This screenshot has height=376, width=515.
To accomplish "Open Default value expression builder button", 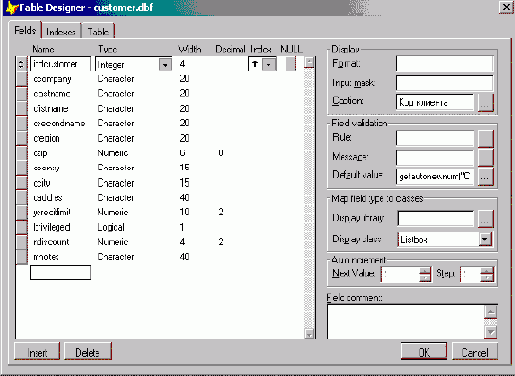I will 485,176.
